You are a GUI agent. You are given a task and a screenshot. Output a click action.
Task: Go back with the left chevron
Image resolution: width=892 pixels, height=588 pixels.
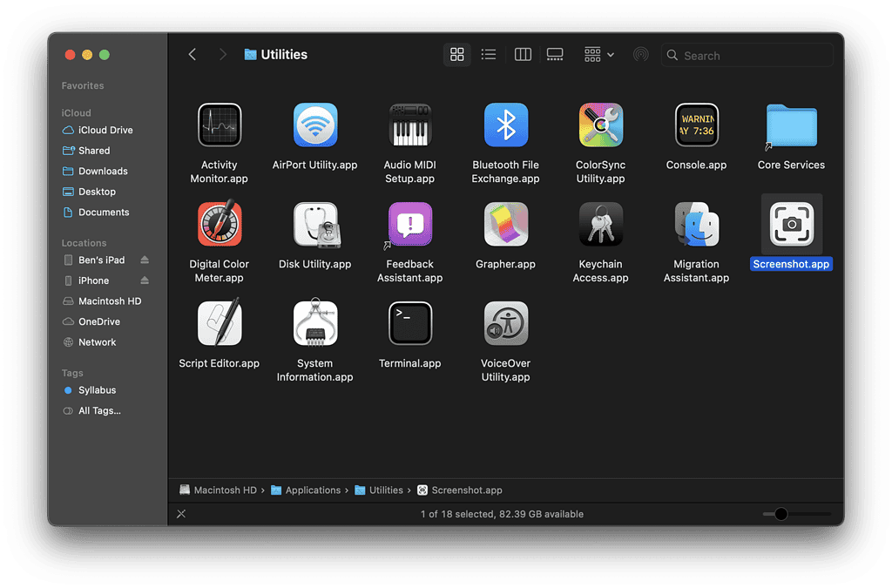[x=193, y=55]
